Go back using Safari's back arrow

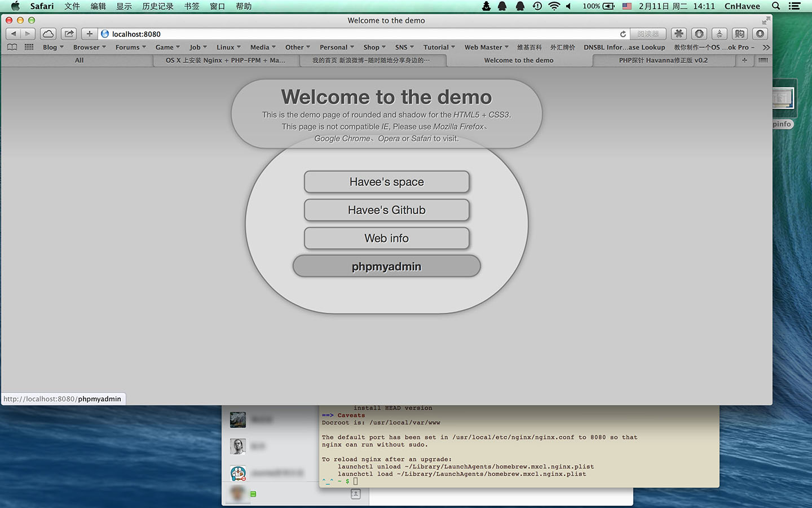tap(14, 34)
